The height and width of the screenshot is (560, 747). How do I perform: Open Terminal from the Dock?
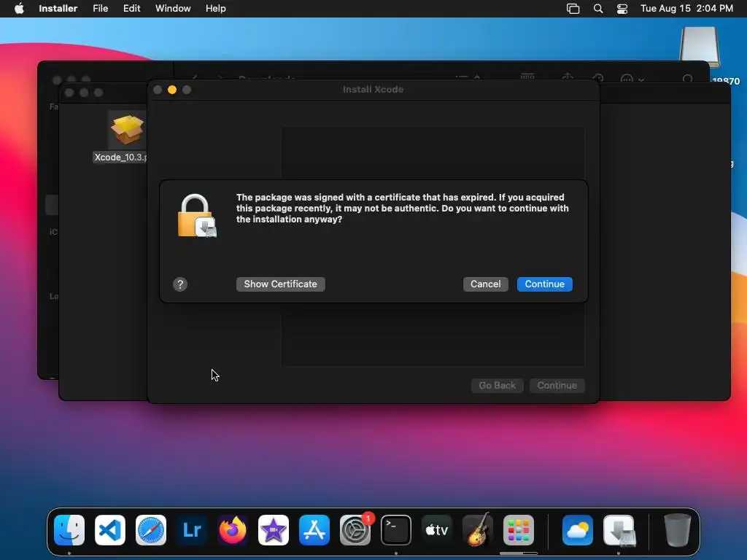(x=396, y=530)
